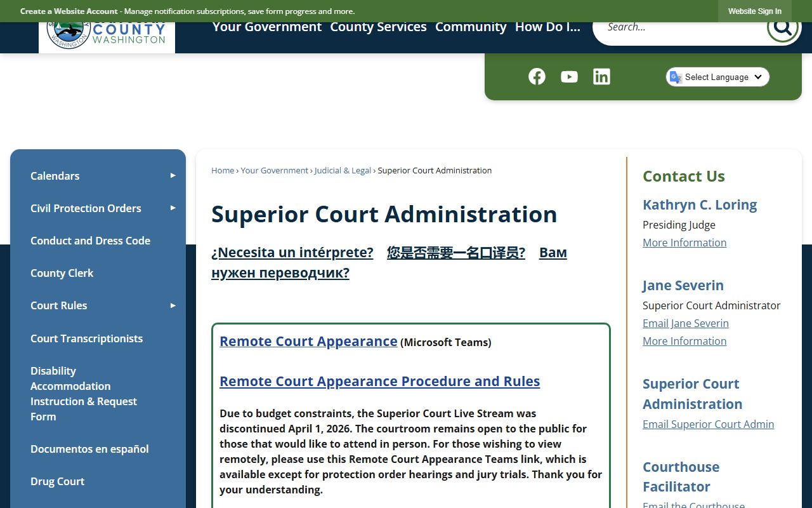Open Remote Court Appearance link
This screenshot has height=508, width=812.
pos(308,341)
